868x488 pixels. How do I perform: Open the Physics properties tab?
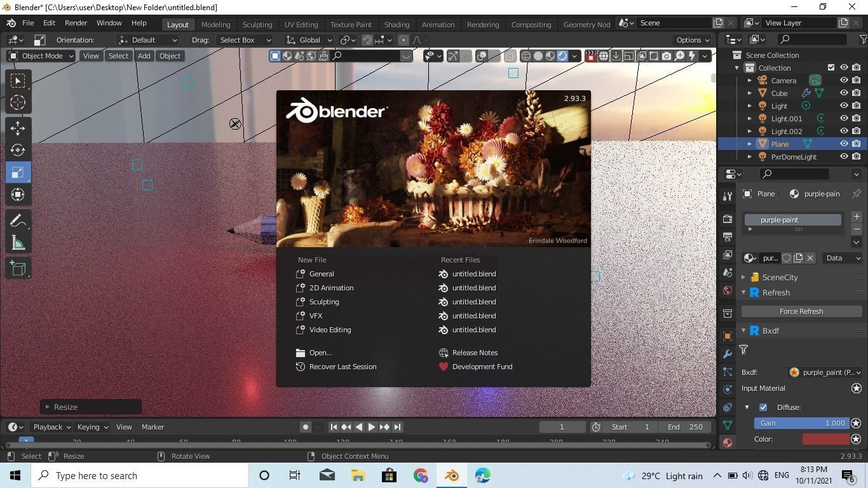point(728,389)
